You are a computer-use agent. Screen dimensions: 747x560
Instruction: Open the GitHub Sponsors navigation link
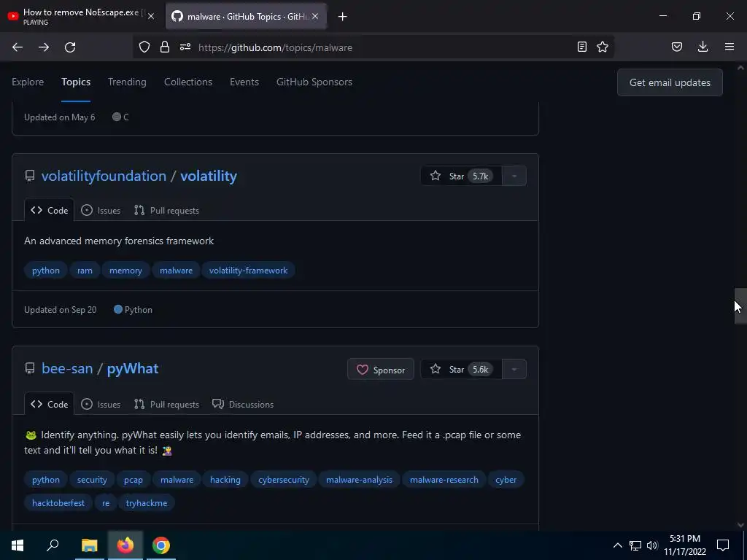314,82
